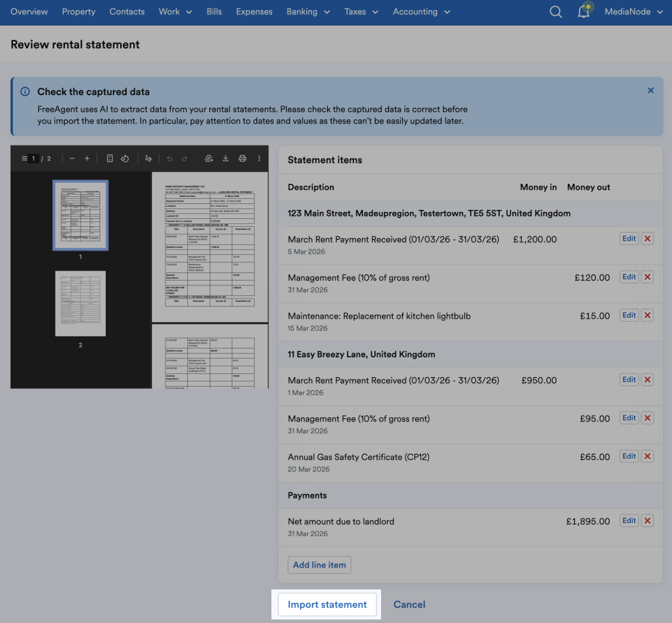Viewport: 672px width, 623px height.
Task: Expand the Accounting dropdown menu
Action: coord(421,12)
